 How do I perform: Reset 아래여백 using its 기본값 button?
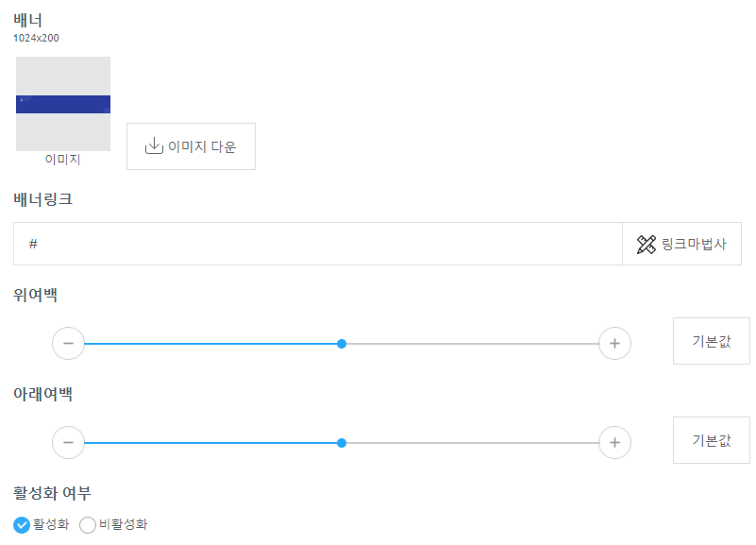711,440
